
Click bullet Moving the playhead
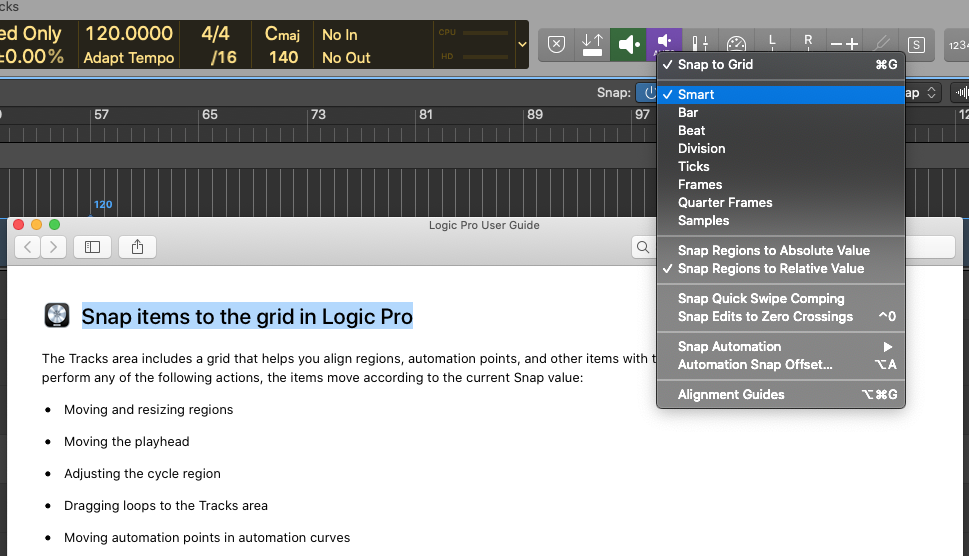click(x=127, y=442)
